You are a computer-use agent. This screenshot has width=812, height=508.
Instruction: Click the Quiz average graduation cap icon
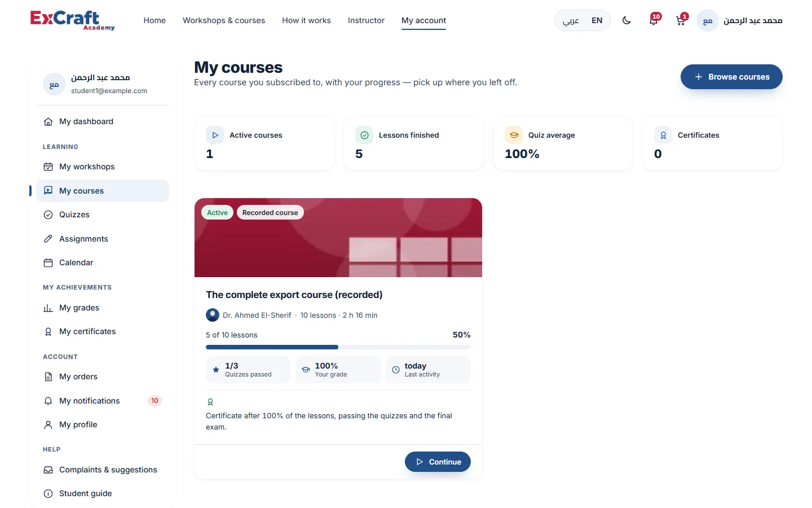coord(514,135)
